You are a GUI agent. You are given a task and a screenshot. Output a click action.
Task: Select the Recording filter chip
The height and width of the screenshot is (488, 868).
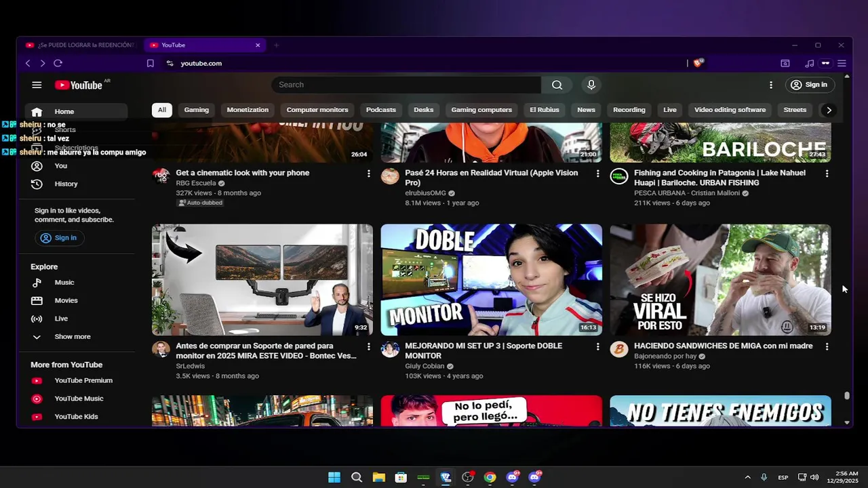point(629,110)
